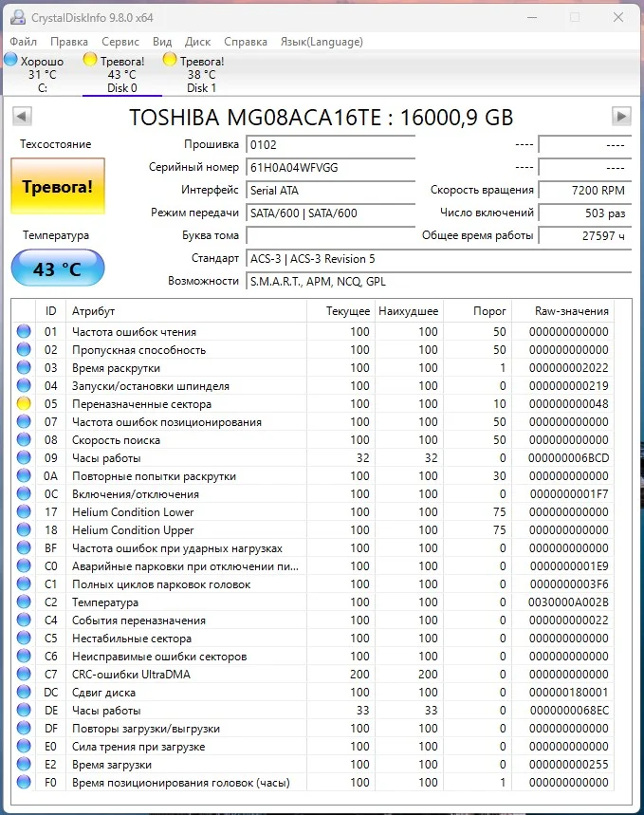The height and width of the screenshot is (815, 644).
Task: Click blue status orb for attribute 03
Action: [x=24, y=367]
